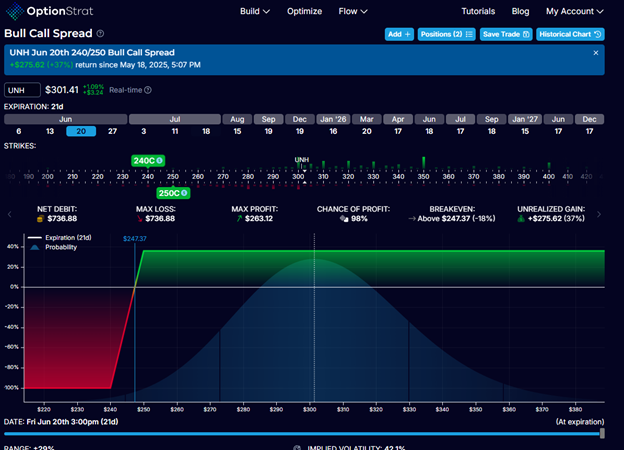The width and height of the screenshot is (624, 450).
Task: Click save disk icon in Save Trade
Action: pyautogui.click(x=526, y=34)
